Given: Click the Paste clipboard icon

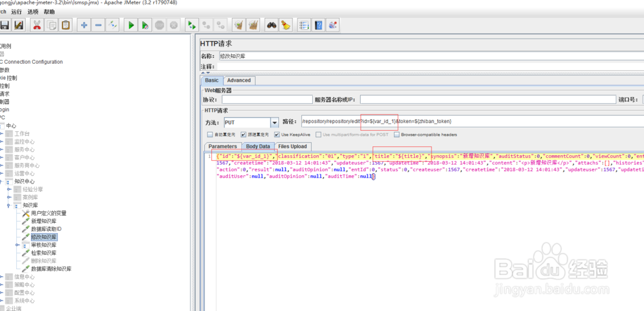Looking at the screenshot, I should [66, 25].
